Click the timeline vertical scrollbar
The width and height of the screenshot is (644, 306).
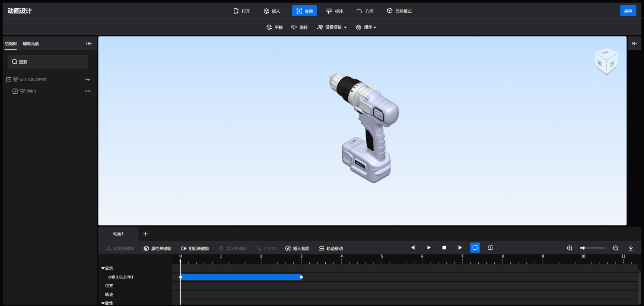[x=640, y=288]
